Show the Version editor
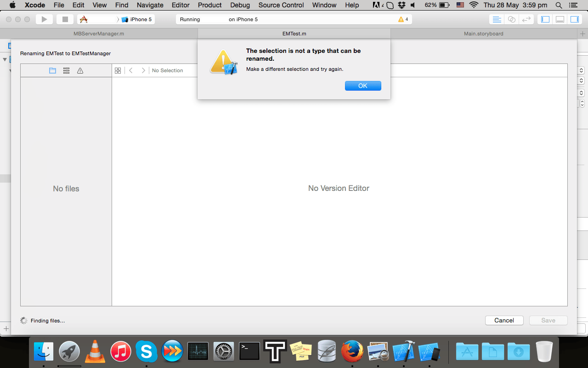This screenshot has height=368, width=588. coord(526,19)
